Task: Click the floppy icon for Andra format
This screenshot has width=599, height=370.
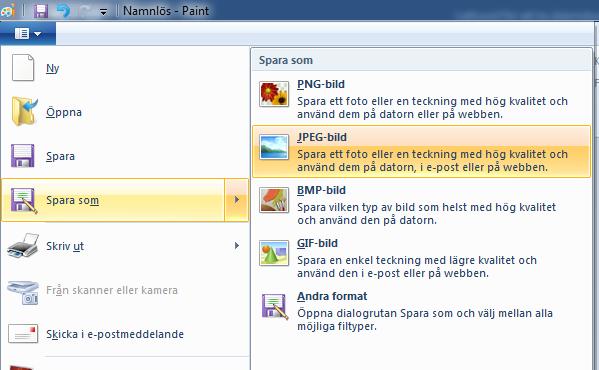Action: (275, 306)
